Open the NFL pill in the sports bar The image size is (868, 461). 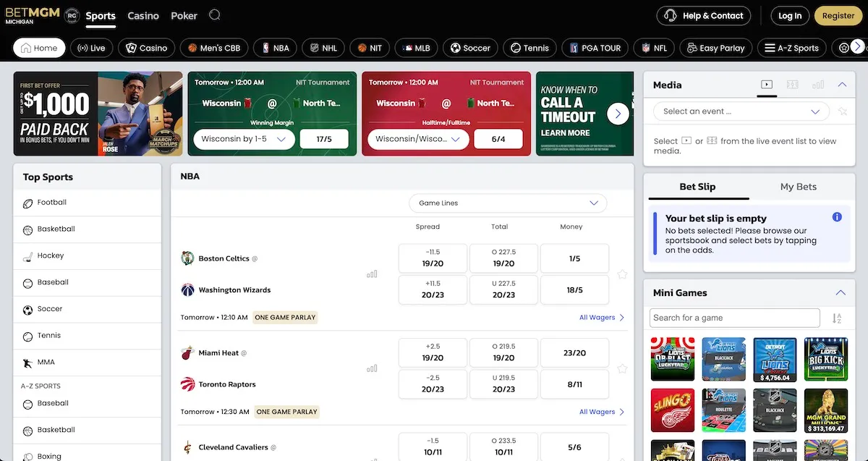pos(654,48)
